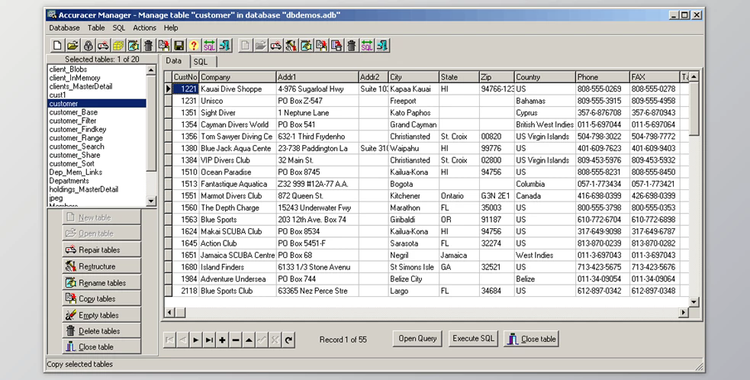Click the CustNo cell 1645

[186, 243]
